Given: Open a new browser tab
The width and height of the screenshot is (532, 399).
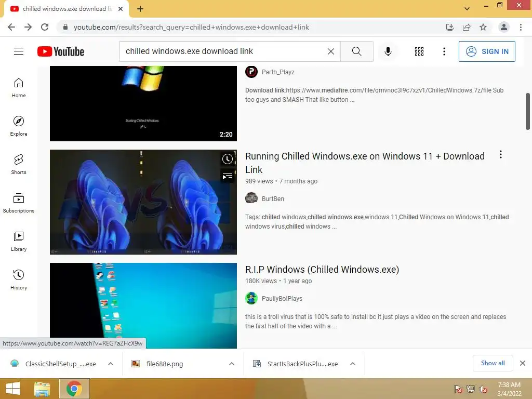Looking at the screenshot, I should tap(140, 9).
